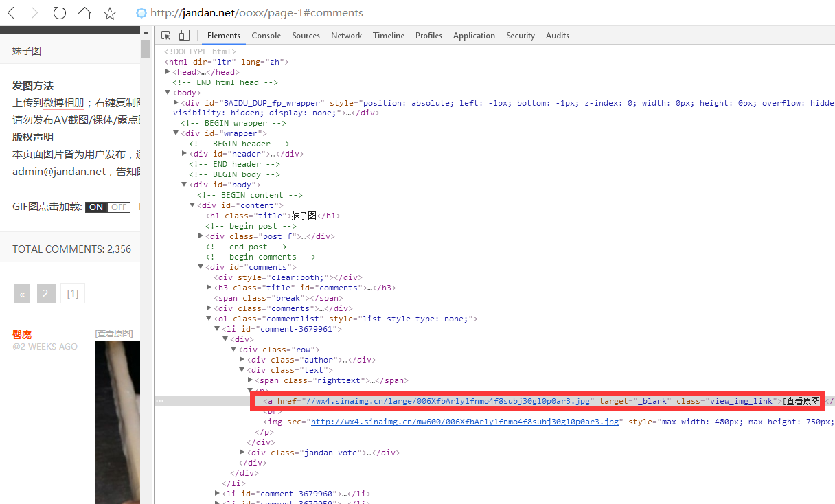Switch GIF click-to-load to ON

pyautogui.click(x=96, y=207)
